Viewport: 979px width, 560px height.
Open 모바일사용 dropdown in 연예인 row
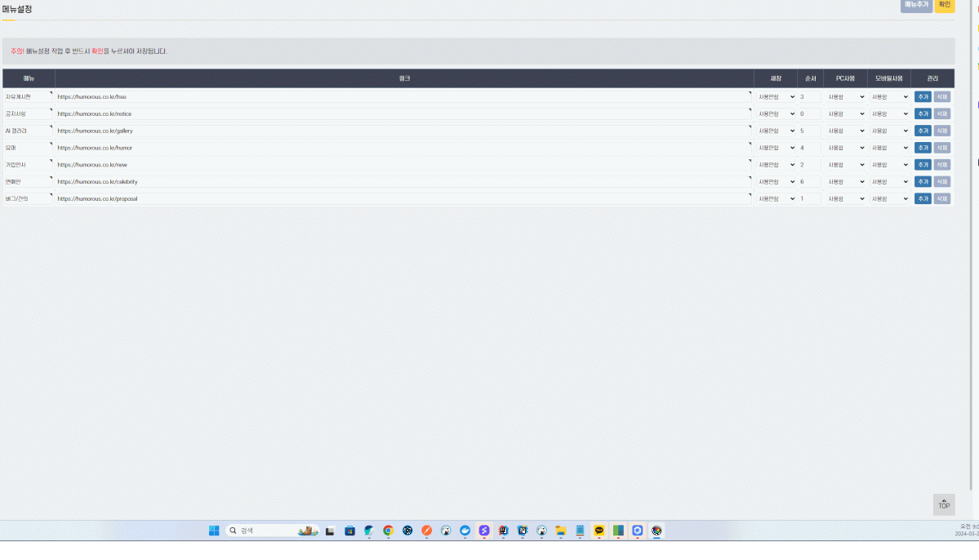pyautogui.click(x=890, y=181)
